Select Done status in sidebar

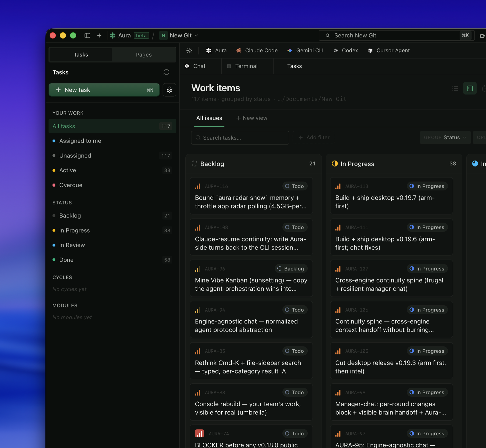point(112,260)
